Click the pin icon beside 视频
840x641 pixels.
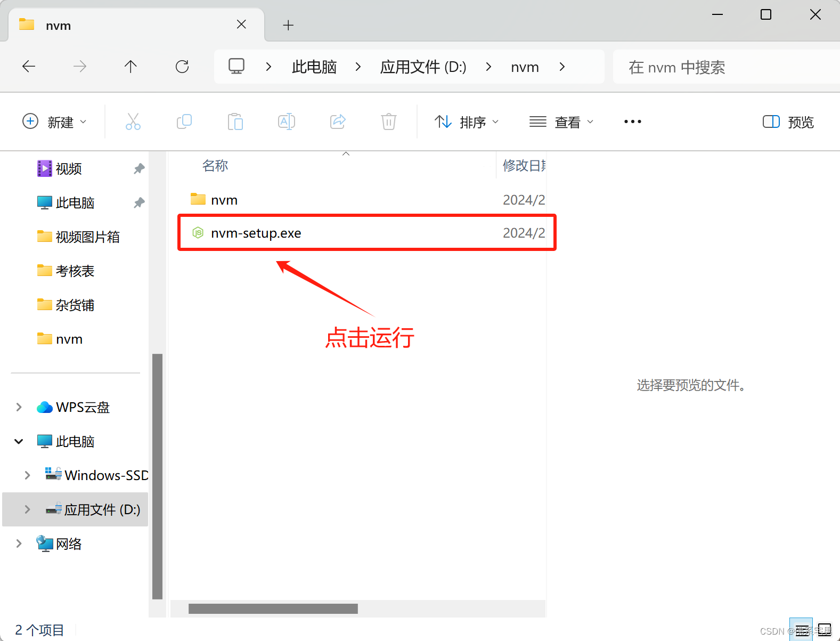(139, 169)
